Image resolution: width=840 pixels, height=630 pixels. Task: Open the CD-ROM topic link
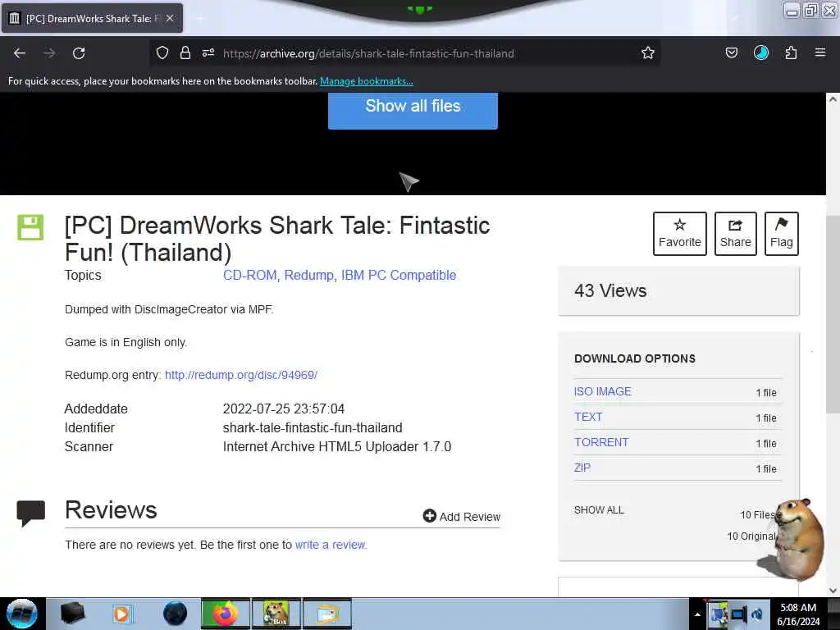click(249, 275)
